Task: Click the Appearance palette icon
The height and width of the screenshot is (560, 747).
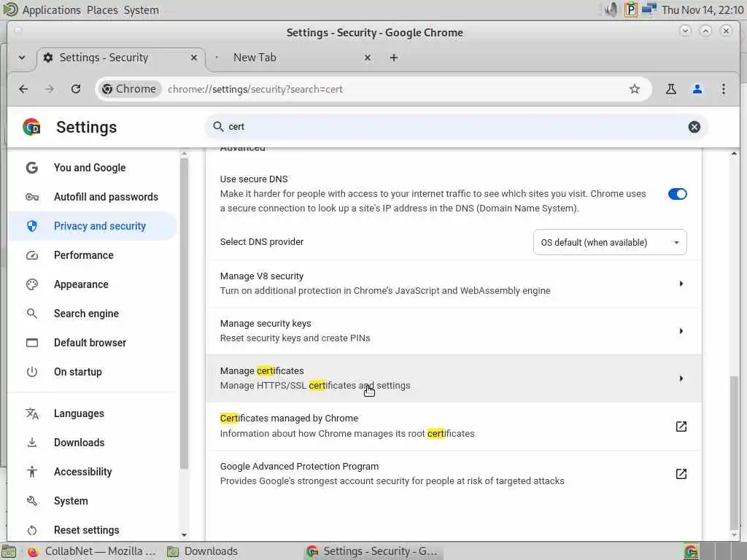Action: [32, 284]
